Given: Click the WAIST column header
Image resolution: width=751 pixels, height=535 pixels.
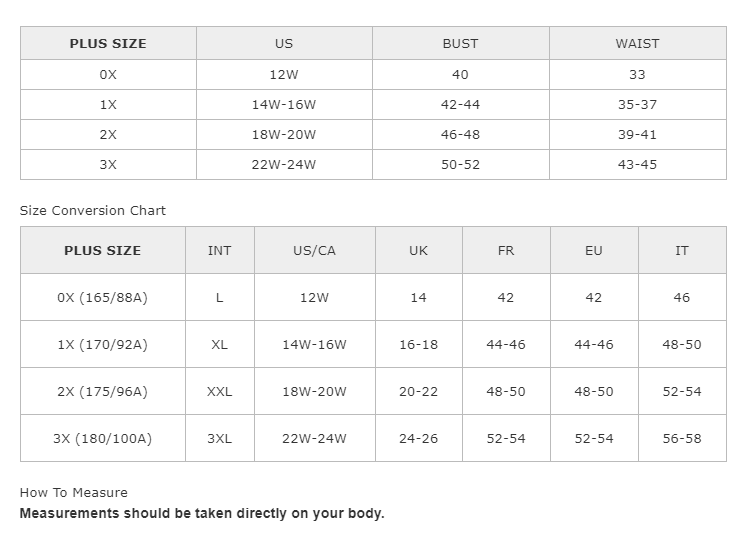Looking at the screenshot, I should 637,44.
